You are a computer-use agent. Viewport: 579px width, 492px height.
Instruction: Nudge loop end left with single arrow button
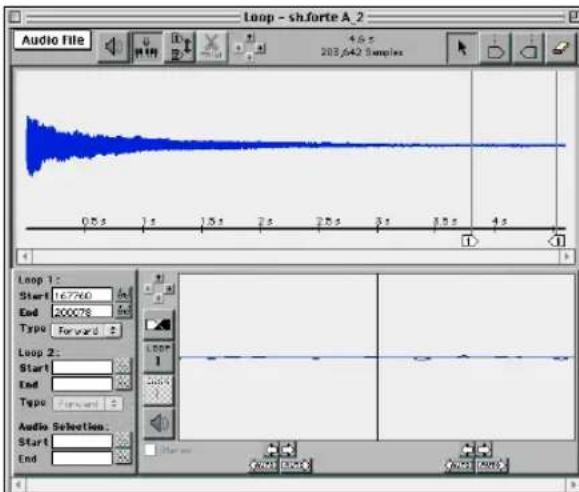[271, 450]
